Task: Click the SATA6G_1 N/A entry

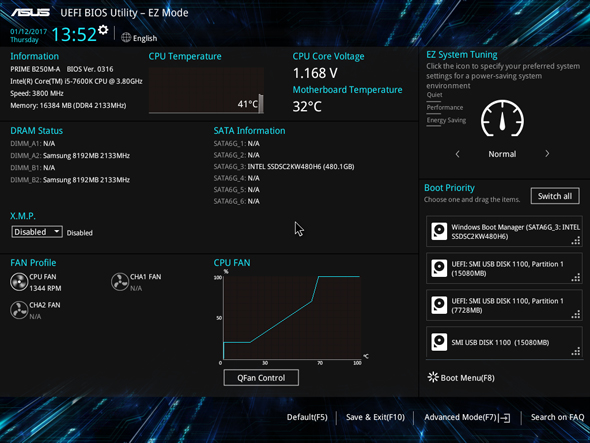Action: (237, 143)
